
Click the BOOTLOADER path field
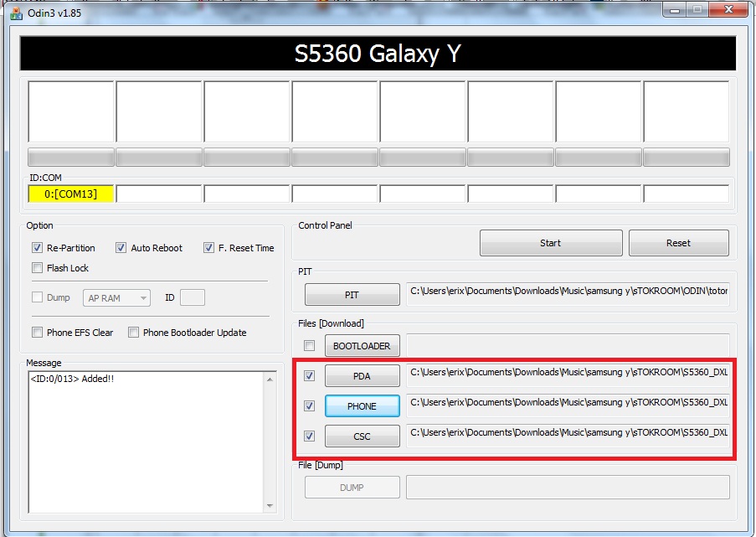click(568, 345)
